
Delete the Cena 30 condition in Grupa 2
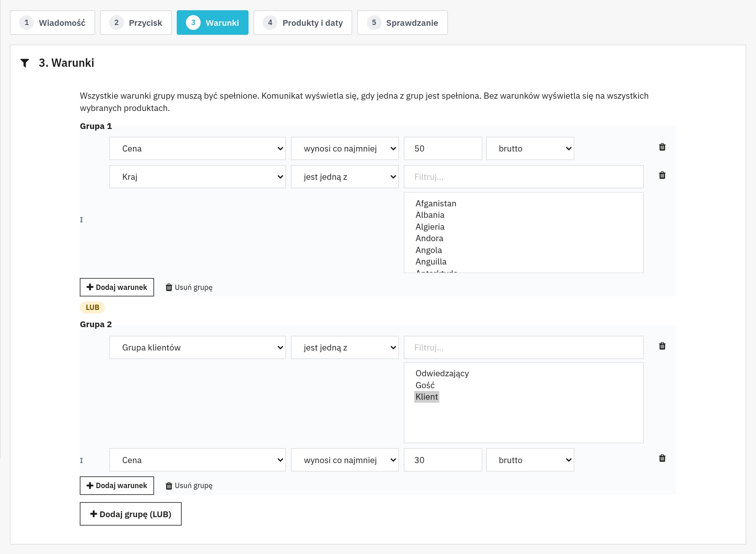662,458
